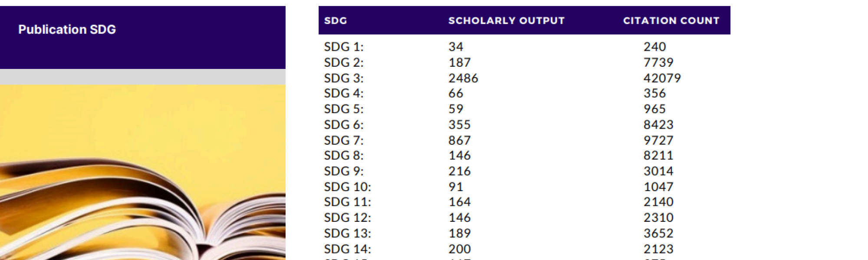868x260 pixels.
Task: Click scholarly output value 2486
Action: tap(463, 78)
